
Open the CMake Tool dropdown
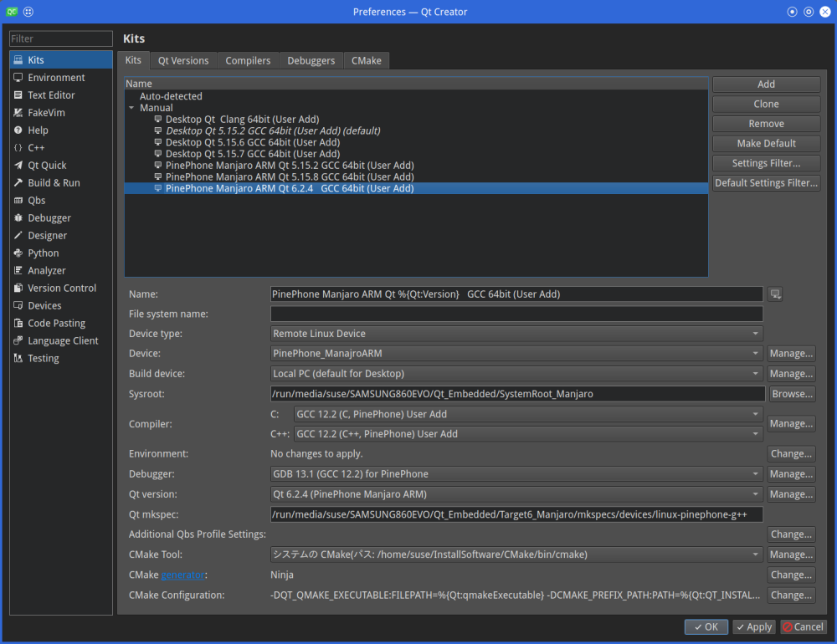[x=516, y=555]
